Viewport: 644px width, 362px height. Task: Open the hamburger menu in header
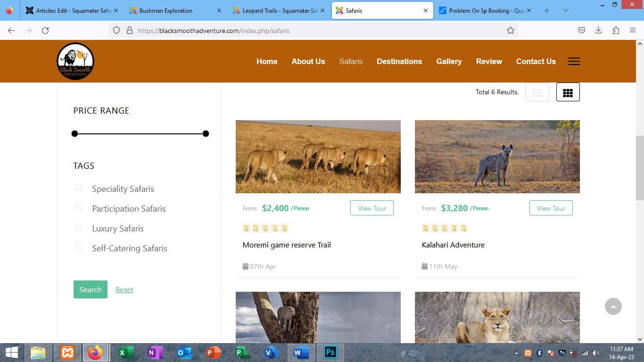[573, 61]
